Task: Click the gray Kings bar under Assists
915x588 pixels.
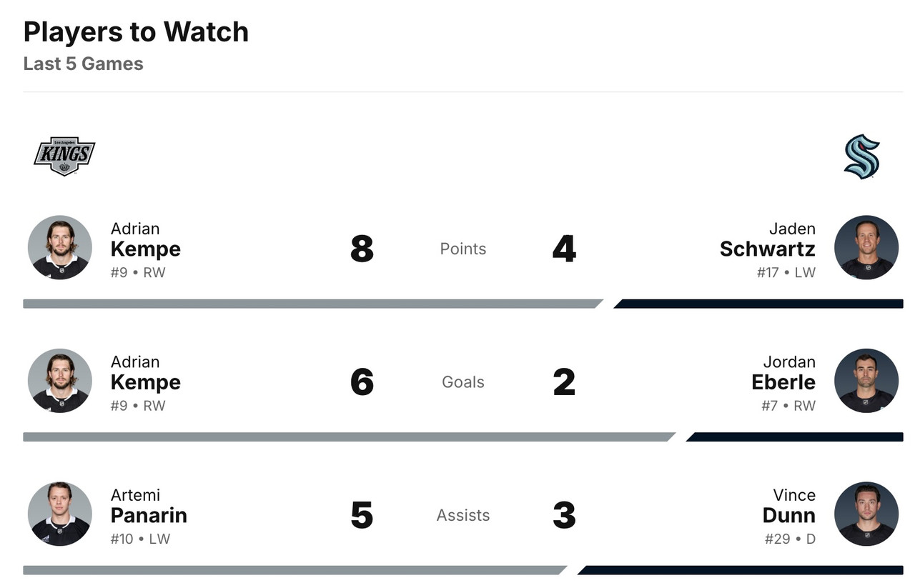Action: click(293, 570)
